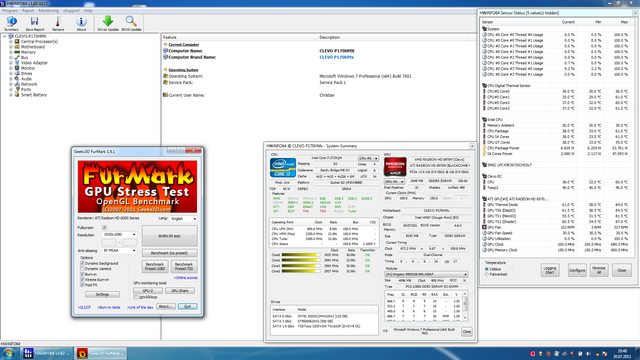640x360 pixels.
Task: Collapse the CLEVO-P170HMX root tree node
Action: pos(5,36)
